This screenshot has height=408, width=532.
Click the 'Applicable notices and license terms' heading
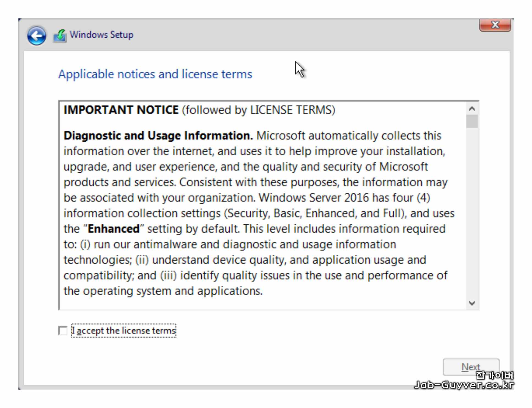point(155,74)
